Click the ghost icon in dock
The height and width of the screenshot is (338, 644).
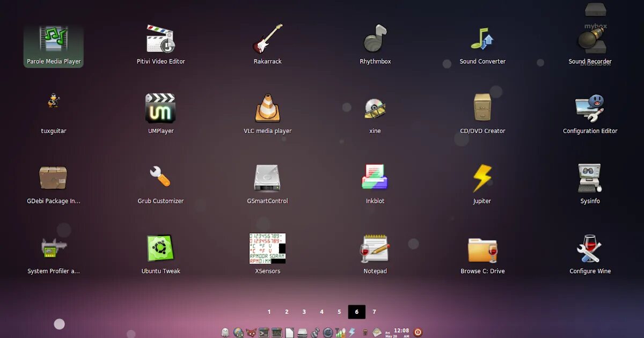[225, 333]
